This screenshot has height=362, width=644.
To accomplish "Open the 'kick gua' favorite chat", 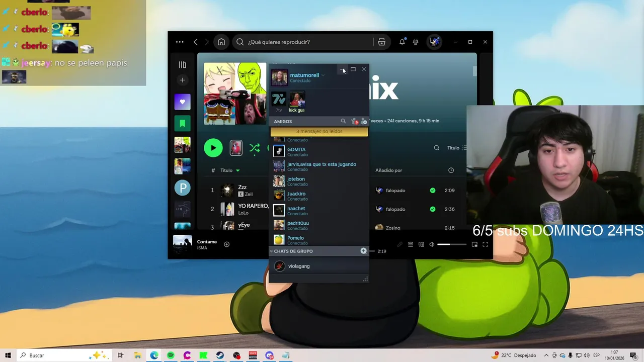I will (297, 100).
